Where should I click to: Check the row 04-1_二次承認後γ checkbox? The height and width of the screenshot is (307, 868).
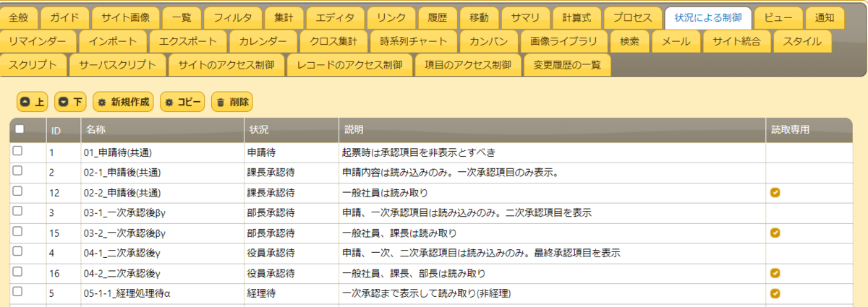tap(17, 252)
